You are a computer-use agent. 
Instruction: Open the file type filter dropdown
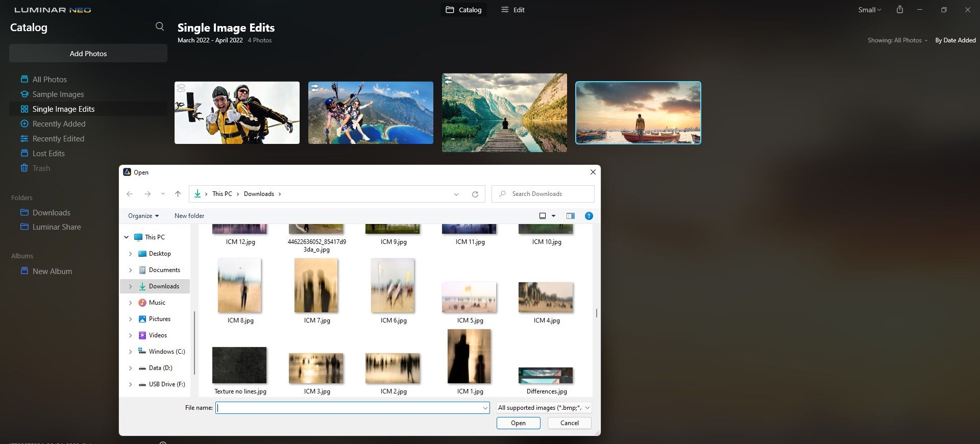click(544, 408)
